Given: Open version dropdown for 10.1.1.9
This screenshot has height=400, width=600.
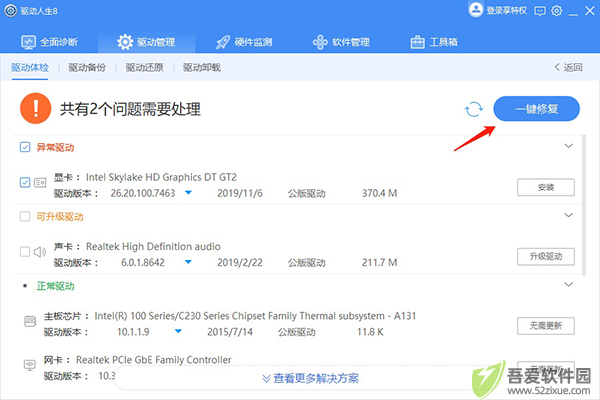Looking at the screenshot, I should tap(178, 331).
